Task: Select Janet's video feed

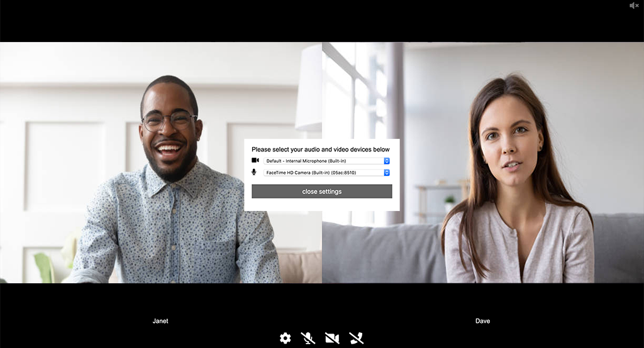Action: (x=161, y=163)
